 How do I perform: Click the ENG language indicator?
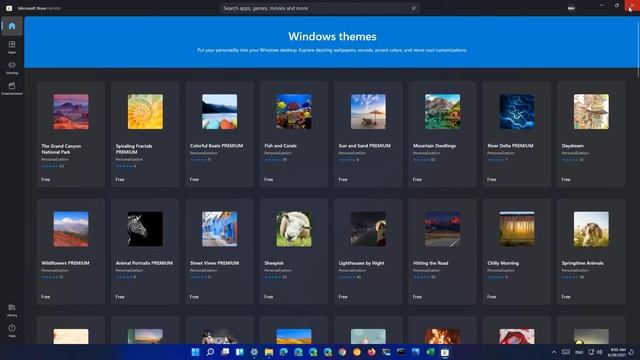click(x=579, y=352)
